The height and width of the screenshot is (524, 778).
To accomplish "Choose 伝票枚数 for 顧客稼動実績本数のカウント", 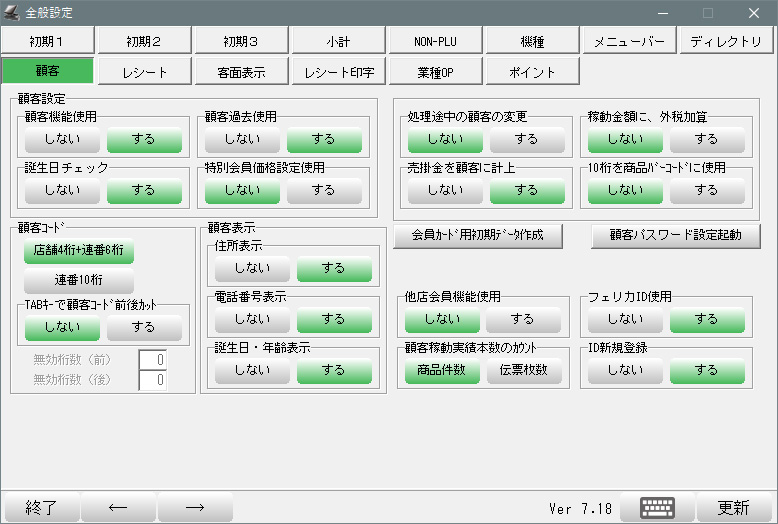I will click(525, 371).
